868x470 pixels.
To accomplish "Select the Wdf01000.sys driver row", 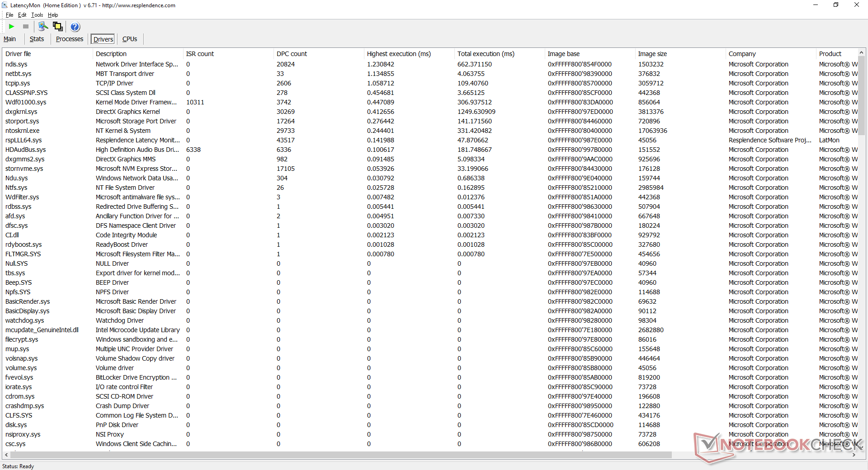I will coord(429,102).
